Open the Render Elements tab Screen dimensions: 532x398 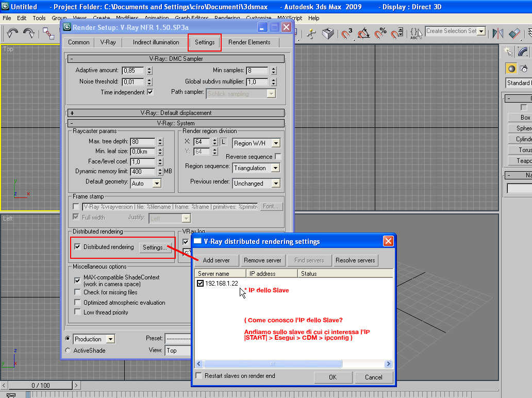tap(250, 42)
